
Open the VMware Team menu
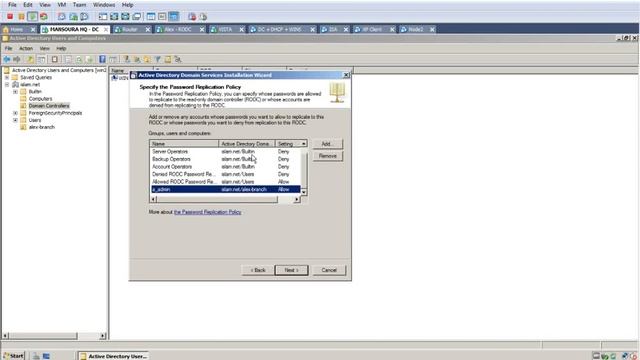[x=79, y=5]
